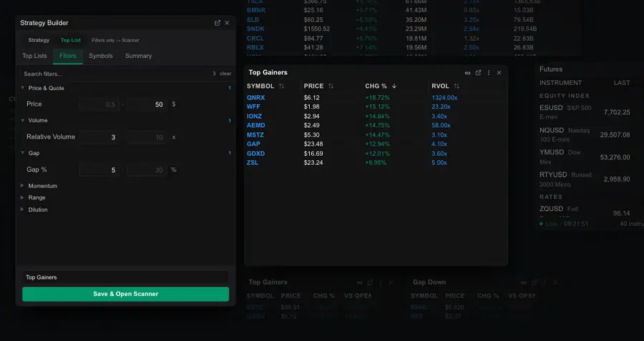Expand the Momentum filter section
The height and width of the screenshot is (341, 644).
click(23, 185)
